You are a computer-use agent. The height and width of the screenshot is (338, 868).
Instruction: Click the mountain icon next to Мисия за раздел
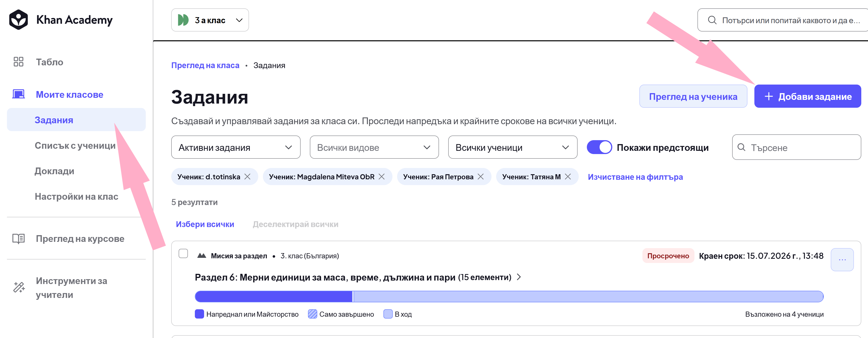pyautogui.click(x=202, y=256)
